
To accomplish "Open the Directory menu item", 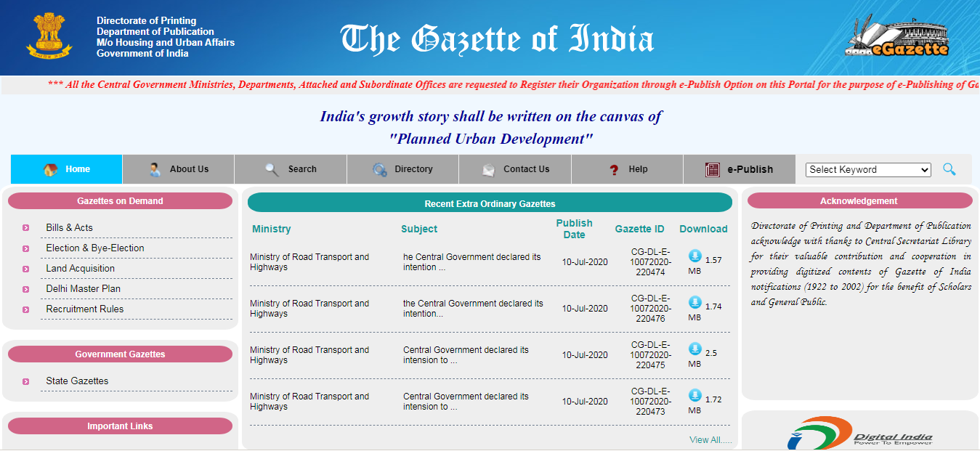I will point(403,169).
